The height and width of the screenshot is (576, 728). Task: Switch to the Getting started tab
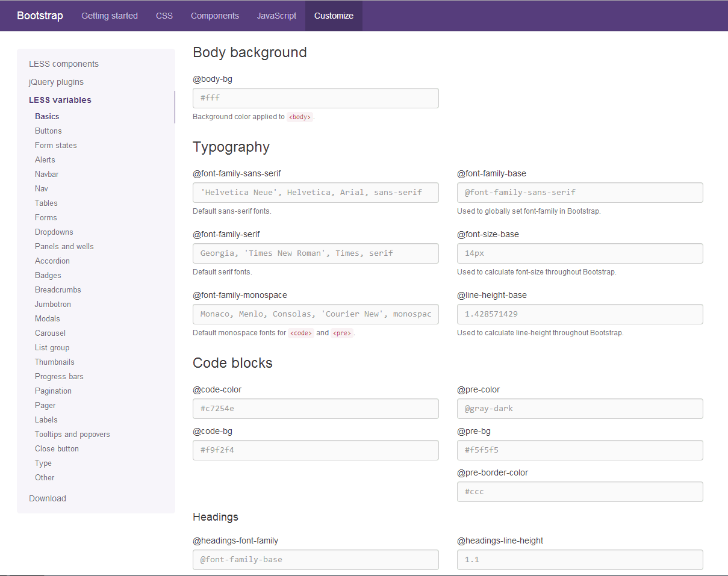click(x=110, y=16)
